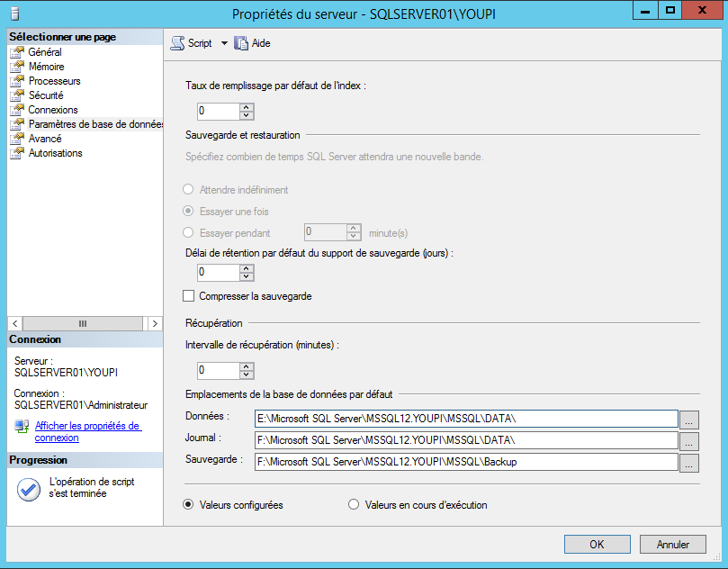Click the server properties title bar icon
The width and height of the screenshot is (728, 569).
15,14
